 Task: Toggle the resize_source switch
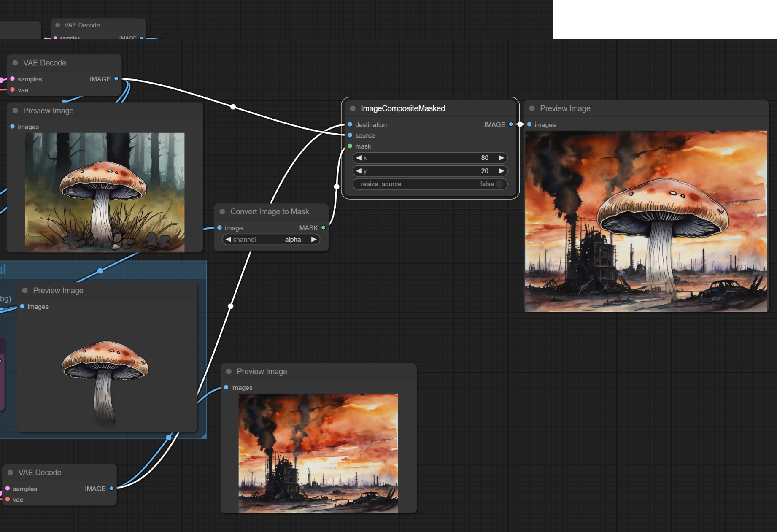click(499, 184)
